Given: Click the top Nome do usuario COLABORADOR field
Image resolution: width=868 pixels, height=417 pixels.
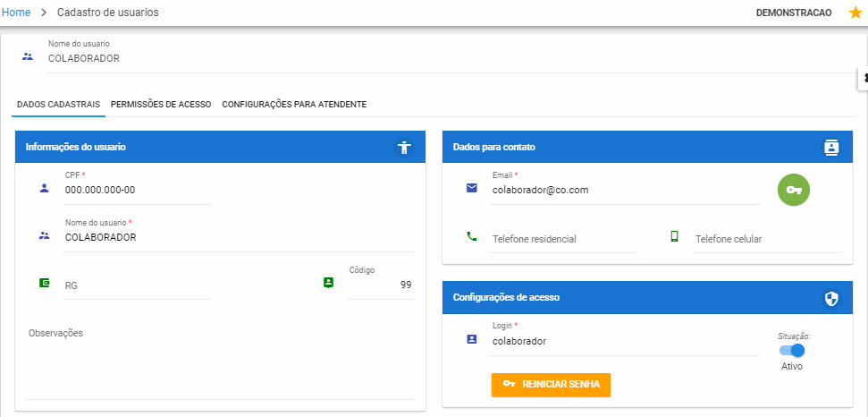Looking at the screenshot, I should click(453, 59).
